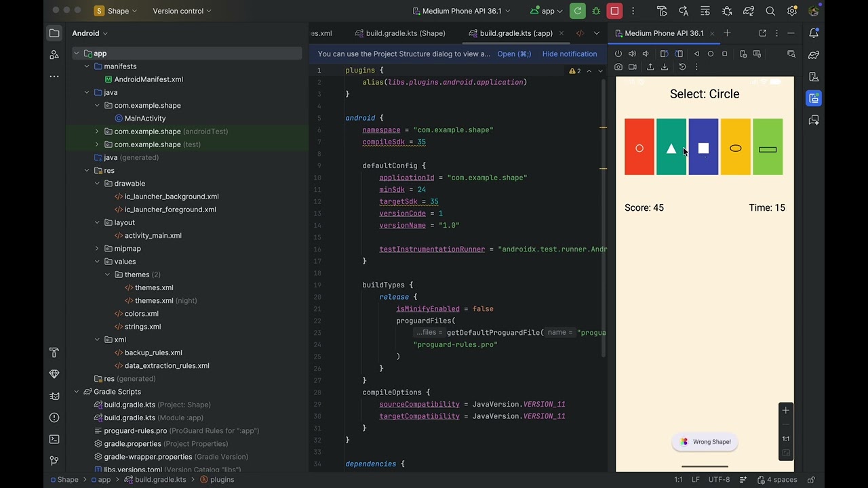Open the Medium Phone API 36.1 device selector

coord(461,11)
